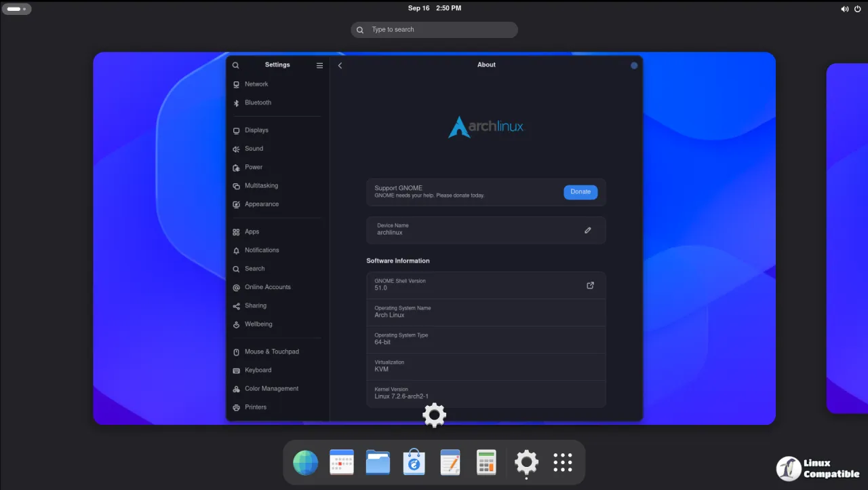The image size is (868, 490).
Task: Edit device name with pencil icon
Action: [588, 230]
